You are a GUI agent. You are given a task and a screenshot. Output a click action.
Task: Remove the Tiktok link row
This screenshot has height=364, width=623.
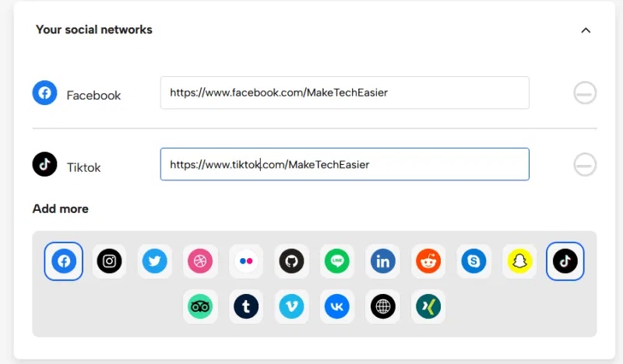(x=585, y=165)
